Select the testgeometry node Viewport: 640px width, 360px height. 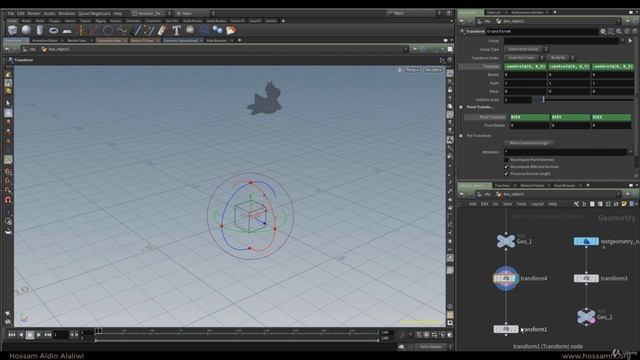586,241
